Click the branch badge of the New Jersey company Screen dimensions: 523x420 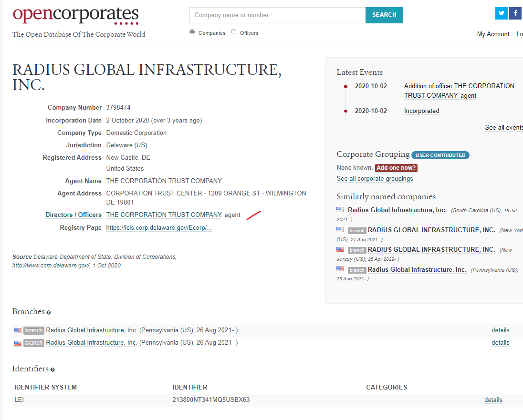pyautogui.click(x=357, y=250)
